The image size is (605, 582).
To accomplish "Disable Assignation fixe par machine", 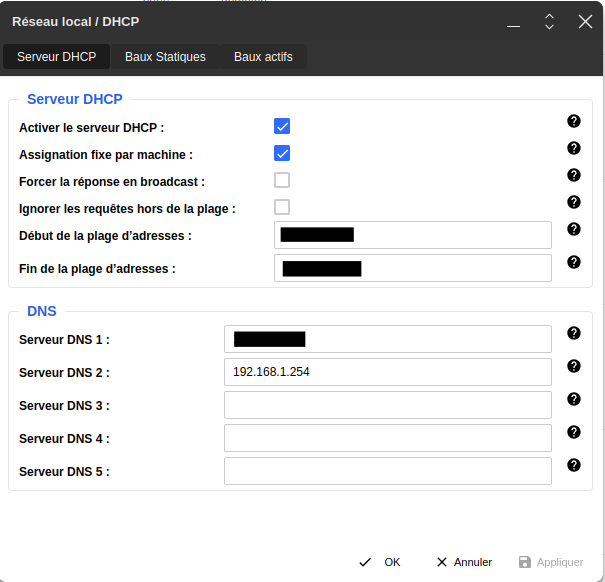I will pyautogui.click(x=282, y=153).
